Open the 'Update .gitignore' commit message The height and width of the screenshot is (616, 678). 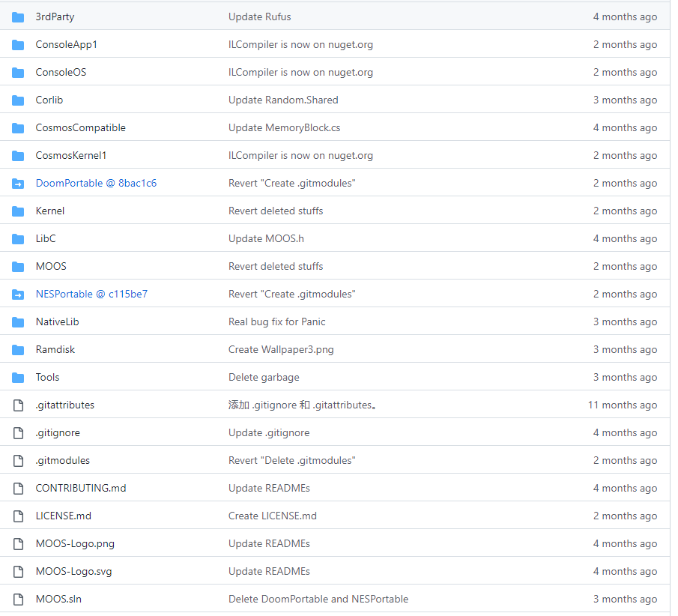(x=269, y=432)
